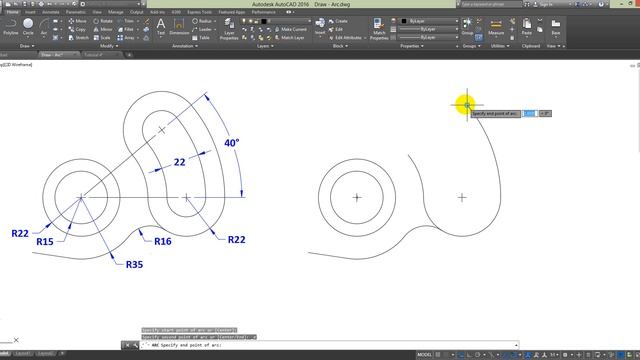
Task: Choose the Move command
Action: point(78,21)
